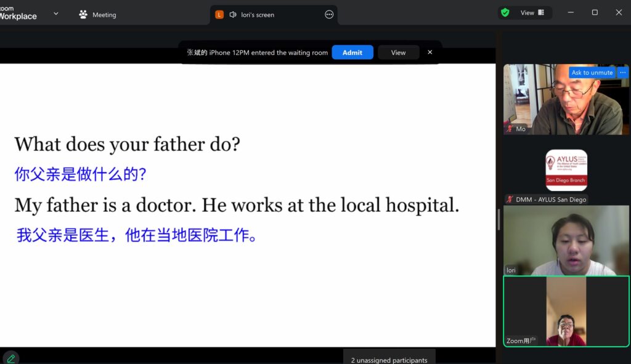Viewport: 631px width, 364px height.
Task: Click the gallery panel resize handle
Action: 499,219
